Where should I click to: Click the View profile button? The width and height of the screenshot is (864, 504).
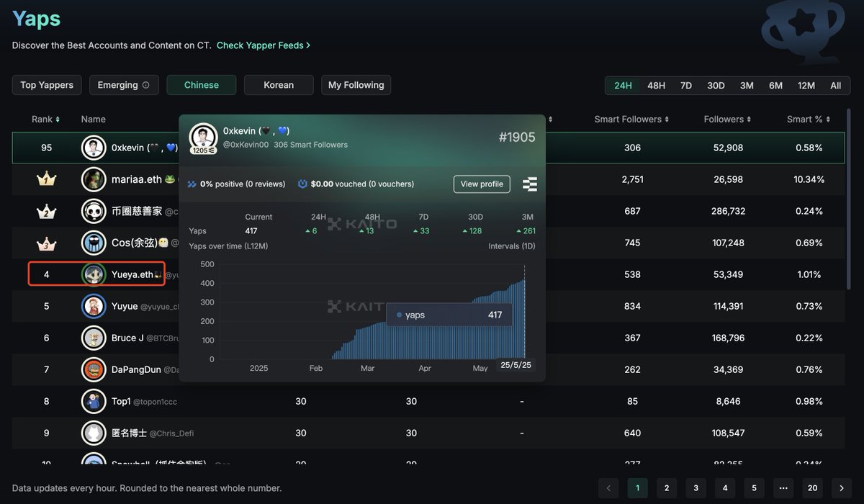pyautogui.click(x=482, y=184)
